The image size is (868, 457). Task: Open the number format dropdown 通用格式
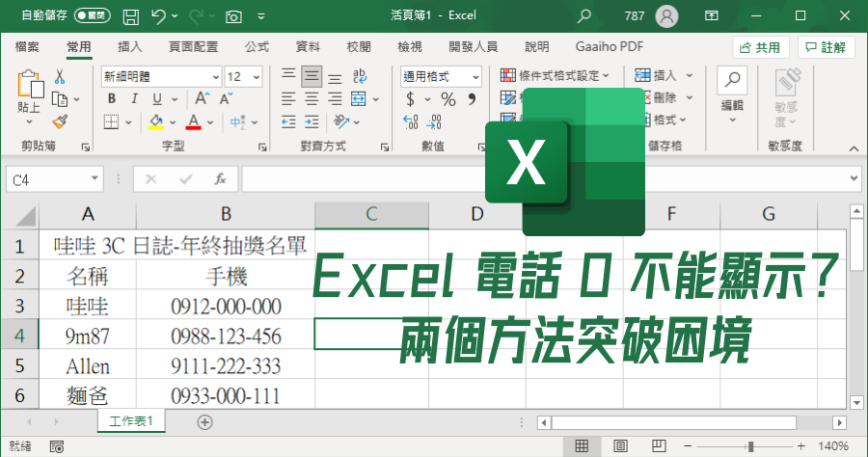pyautogui.click(x=475, y=77)
